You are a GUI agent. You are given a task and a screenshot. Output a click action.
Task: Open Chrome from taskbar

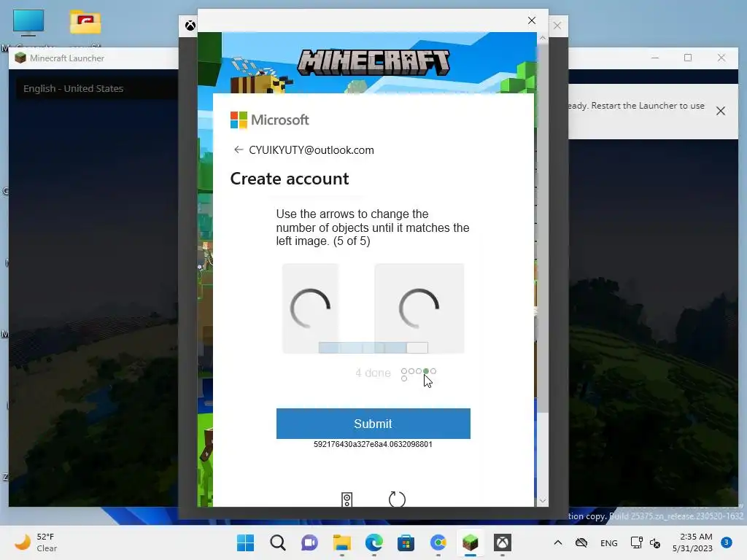(438, 542)
